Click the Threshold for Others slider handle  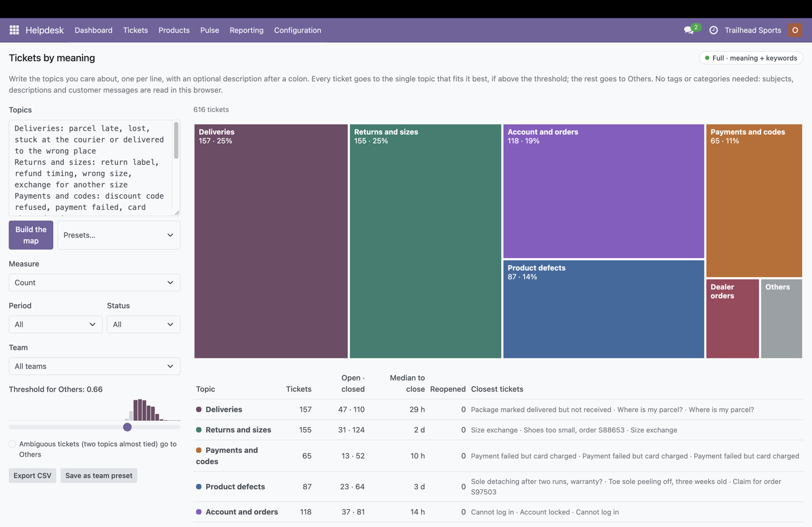(127, 427)
